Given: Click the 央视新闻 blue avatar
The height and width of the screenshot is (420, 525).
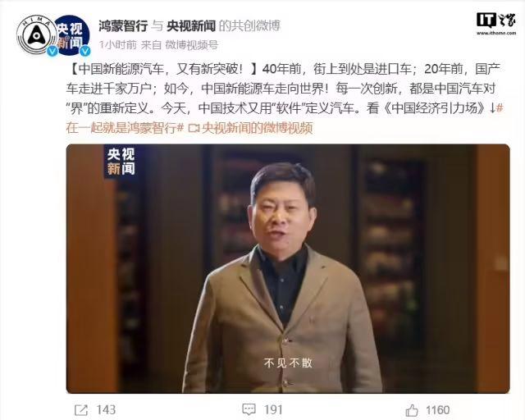Looking at the screenshot, I should coord(71,34).
